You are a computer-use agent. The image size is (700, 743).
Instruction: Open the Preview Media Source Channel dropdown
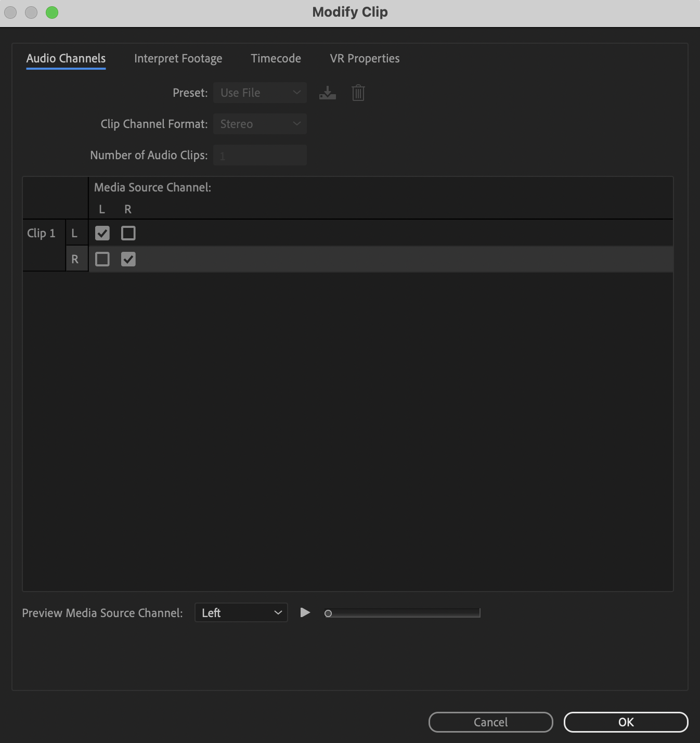(x=240, y=613)
